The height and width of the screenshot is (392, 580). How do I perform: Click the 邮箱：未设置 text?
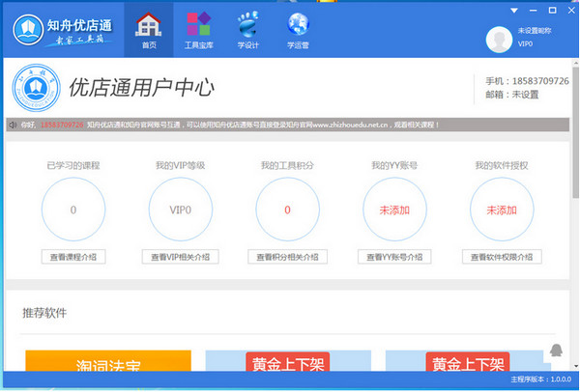[512, 95]
